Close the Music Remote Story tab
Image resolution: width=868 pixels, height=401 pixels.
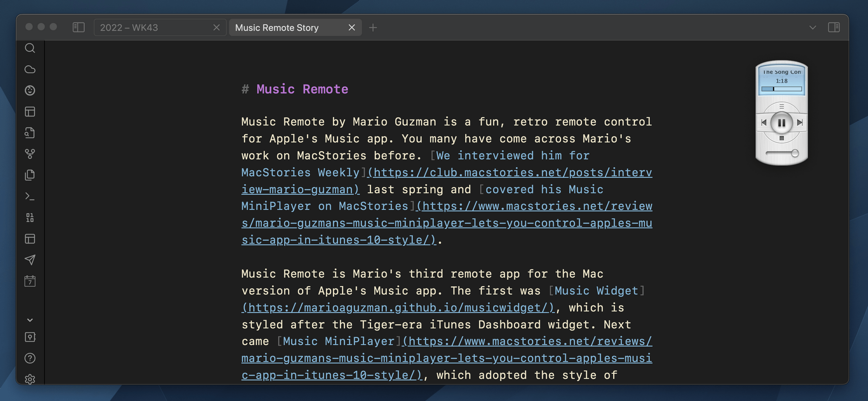[x=351, y=28]
